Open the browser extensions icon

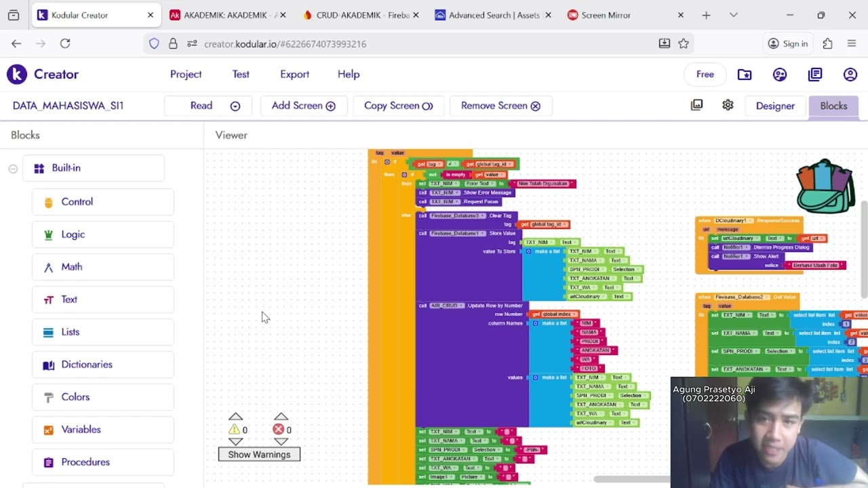tap(827, 43)
